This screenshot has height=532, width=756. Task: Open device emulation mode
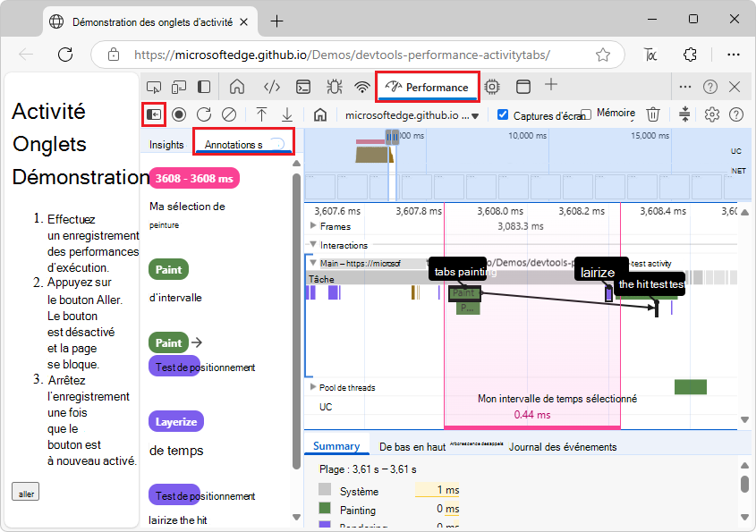coord(181,87)
